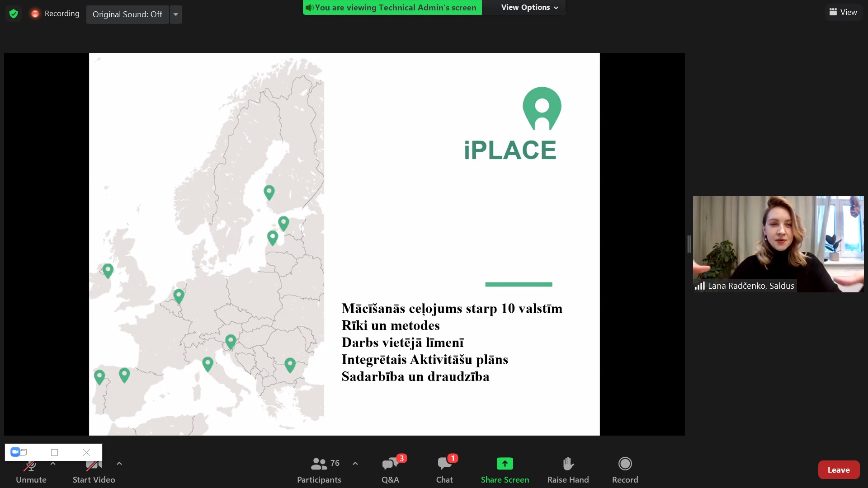Select Lana Radčenko's video thumbnail
The image size is (868, 488).
pos(778,244)
